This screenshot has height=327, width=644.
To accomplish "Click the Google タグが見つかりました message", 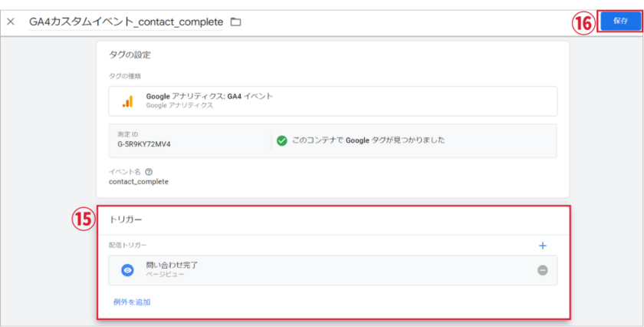I will 368,140.
